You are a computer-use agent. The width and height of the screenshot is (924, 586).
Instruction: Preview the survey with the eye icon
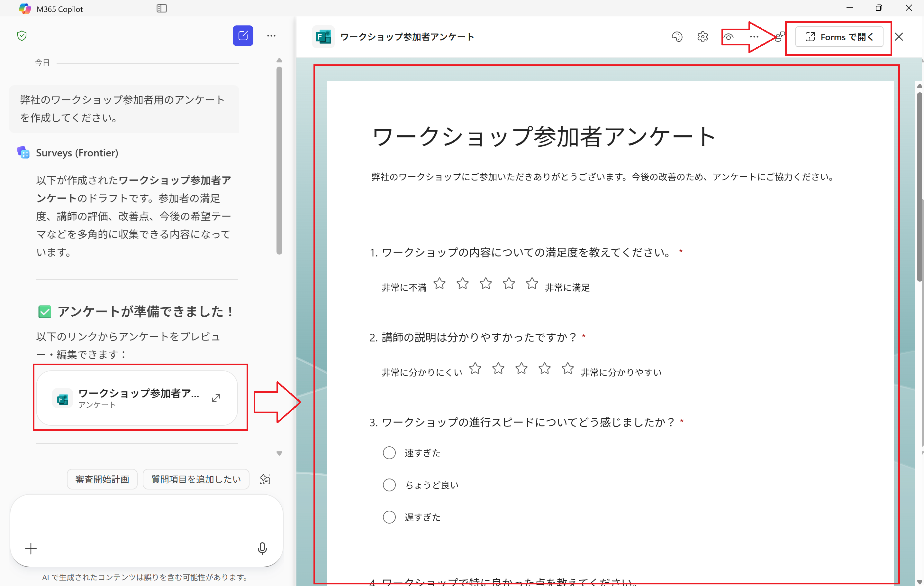pyautogui.click(x=729, y=37)
